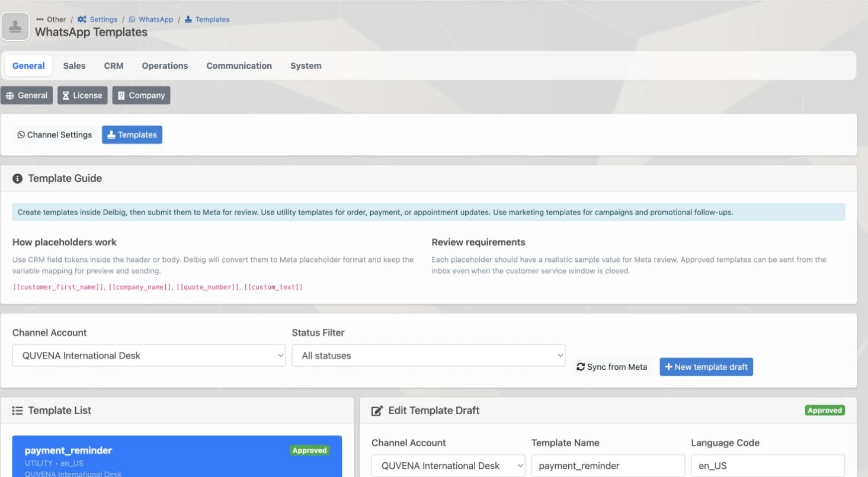
Task: Focus the Language Code input field
Action: point(768,466)
